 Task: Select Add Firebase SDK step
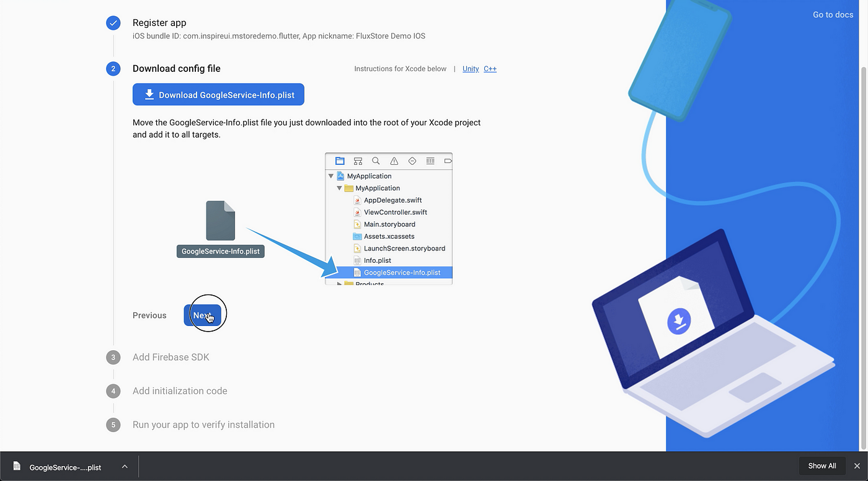pos(171,357)
